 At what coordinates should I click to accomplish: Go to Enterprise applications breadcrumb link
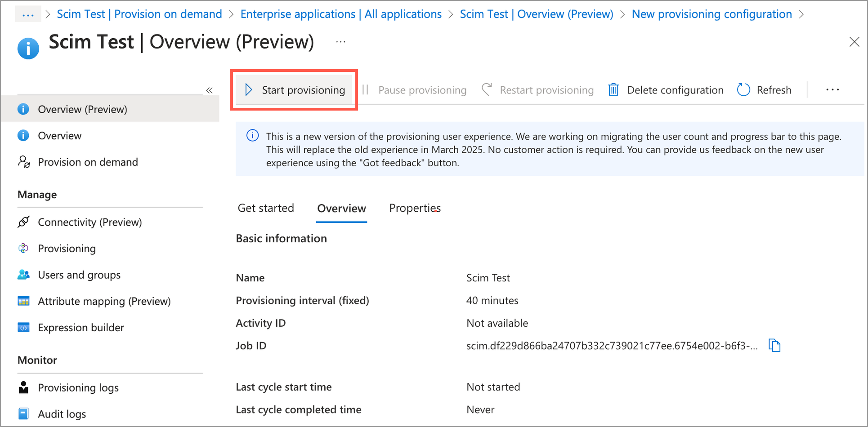pos(341,14)
